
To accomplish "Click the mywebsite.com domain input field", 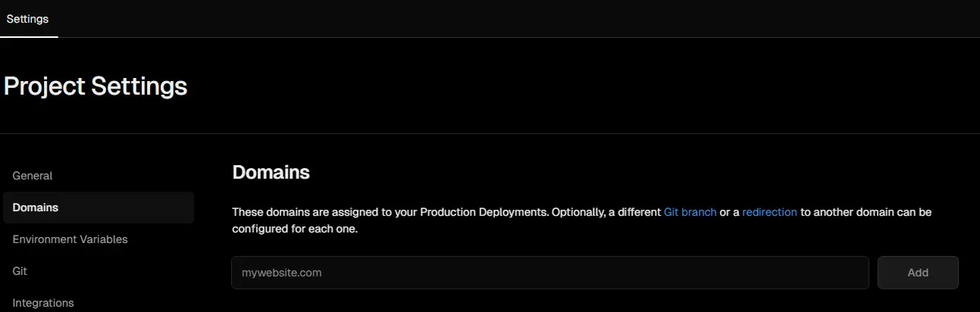I will (x=550, y=273).
